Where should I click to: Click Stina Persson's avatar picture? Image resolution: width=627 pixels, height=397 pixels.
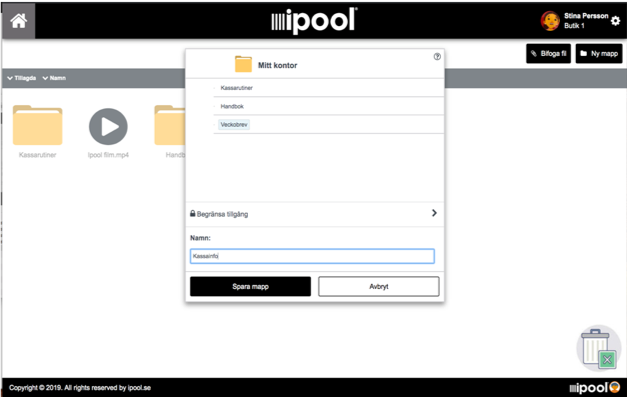click(550, 21)
